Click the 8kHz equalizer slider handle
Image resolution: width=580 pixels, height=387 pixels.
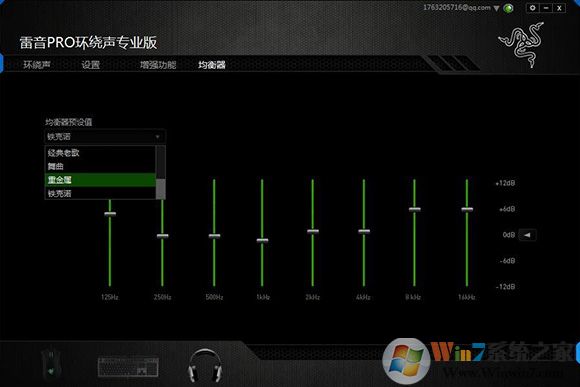(415, 209)
